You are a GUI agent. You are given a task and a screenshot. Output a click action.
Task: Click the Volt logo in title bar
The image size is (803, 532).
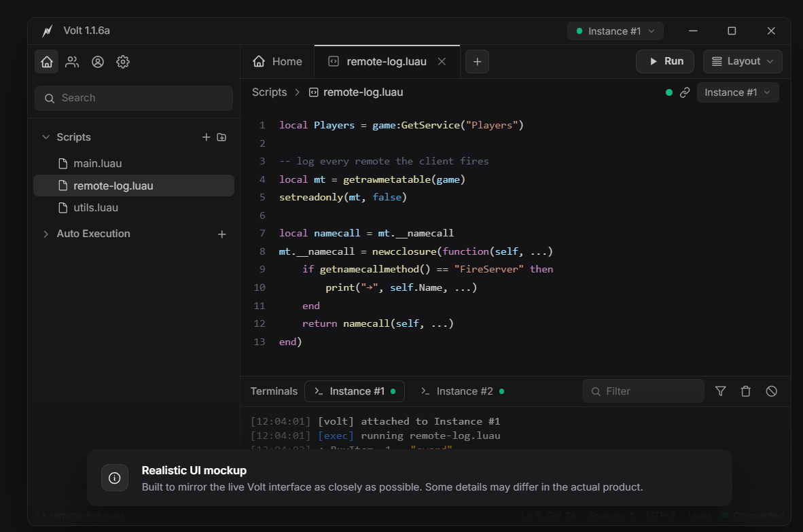coord(47,31)
